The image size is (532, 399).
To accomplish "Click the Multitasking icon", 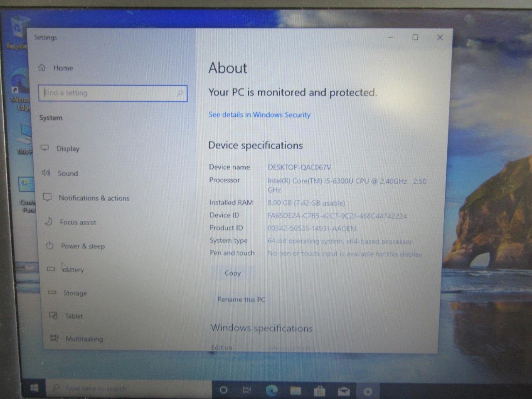I will pos(54,338).
